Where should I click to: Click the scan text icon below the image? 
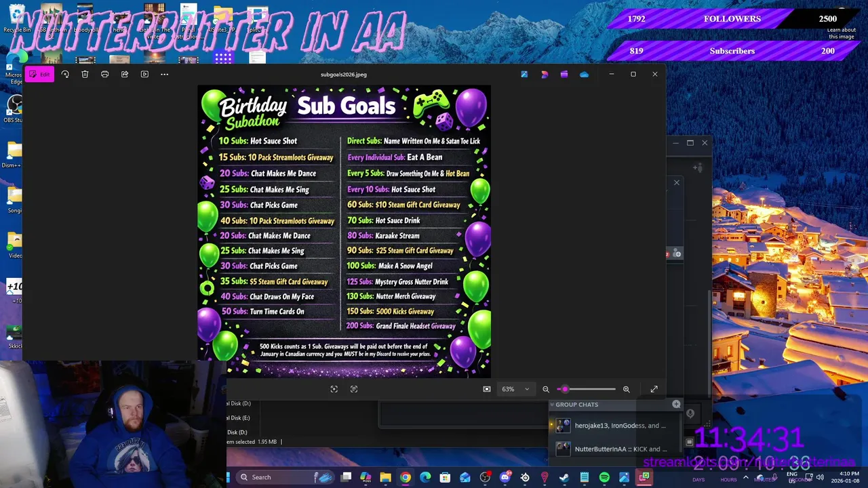pyautogui.click(x=354, y=389)
